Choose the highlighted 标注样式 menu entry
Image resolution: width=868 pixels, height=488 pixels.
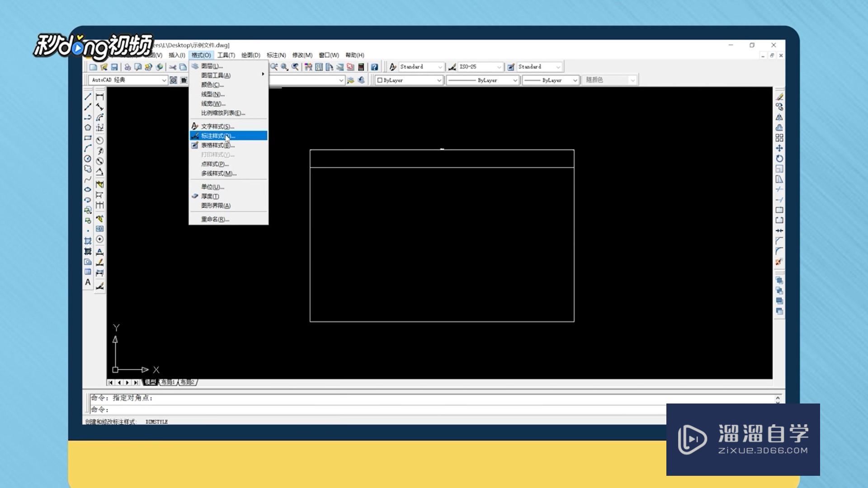[228, 136]
